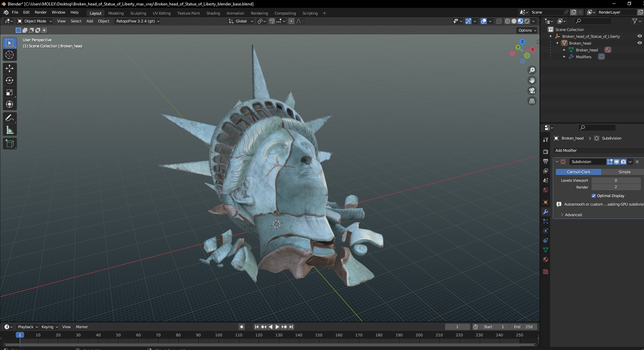
Task: Hide Broken_head object with eye icon
Action: (x=640, y=43)
